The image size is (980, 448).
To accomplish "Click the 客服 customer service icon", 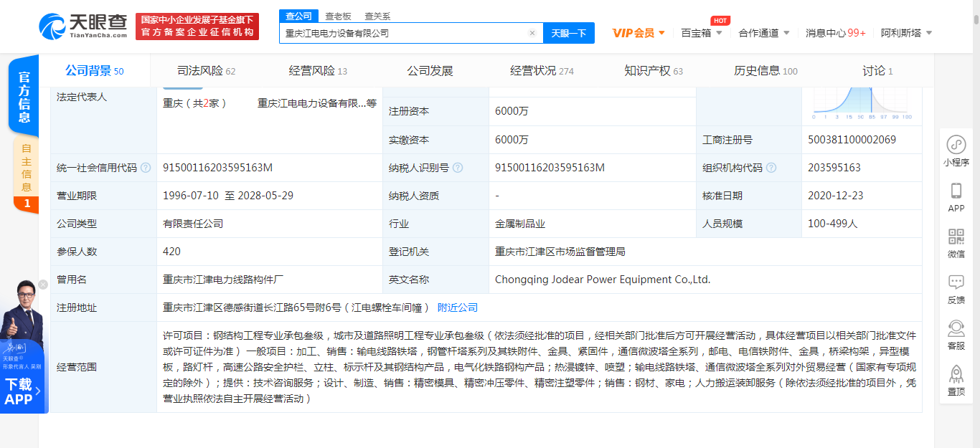I will click(x=956, y=330).
